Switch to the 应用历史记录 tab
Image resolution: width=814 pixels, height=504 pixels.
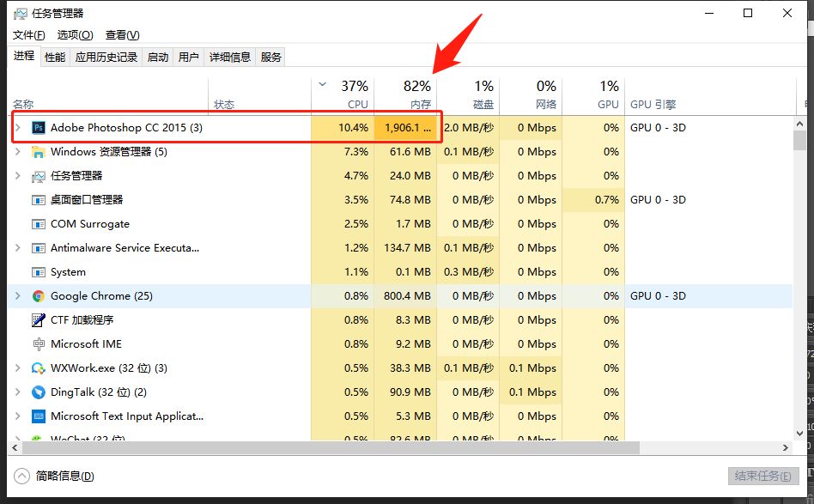106,57
